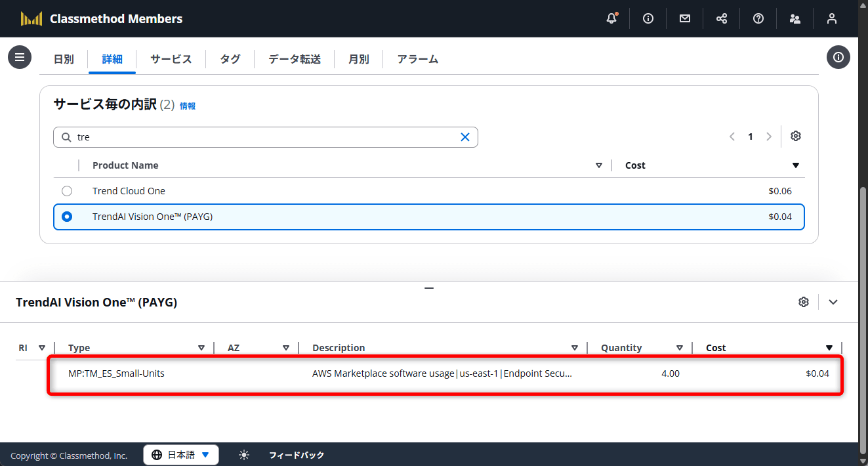Click the info icon in header
Screen dimensions: 868x466
(x=648, y=18)
